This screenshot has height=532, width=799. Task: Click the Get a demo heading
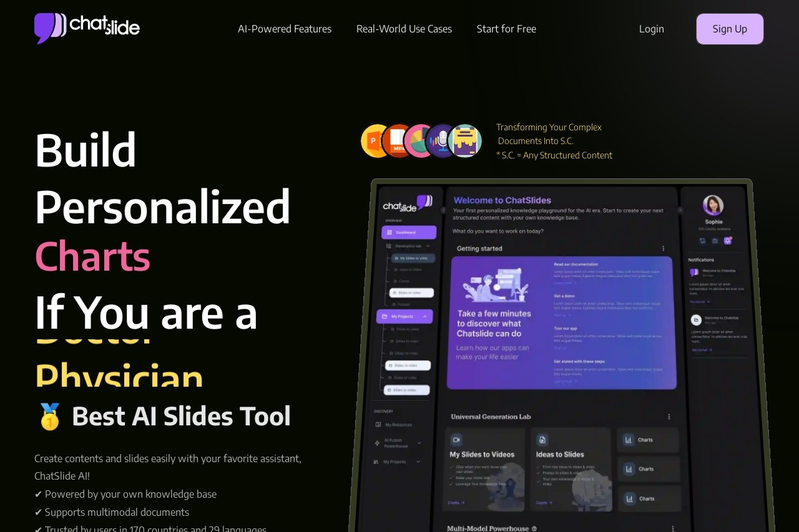(564, 296)
